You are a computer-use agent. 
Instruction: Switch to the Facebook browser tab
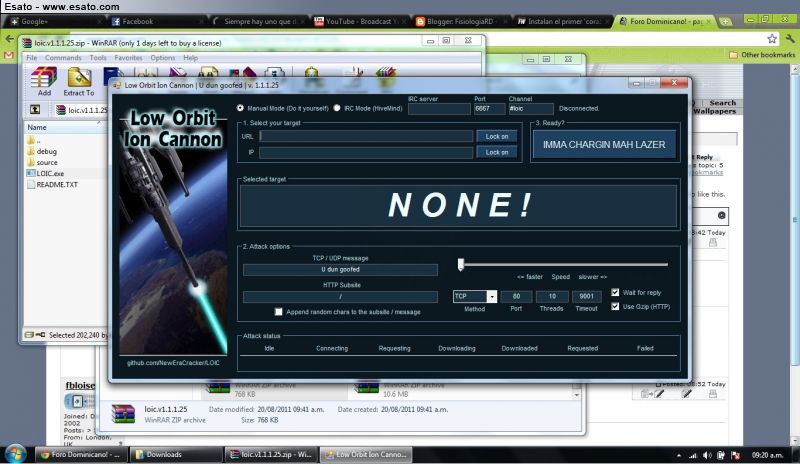pyautogui.click(x=155, y=21)
